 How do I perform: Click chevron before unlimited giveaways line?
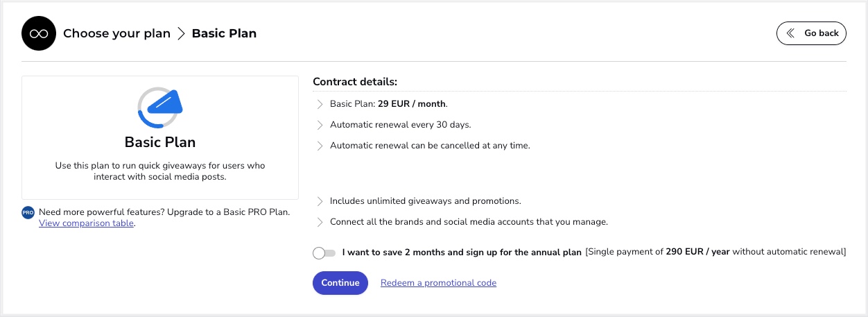[x=320, y=201]
